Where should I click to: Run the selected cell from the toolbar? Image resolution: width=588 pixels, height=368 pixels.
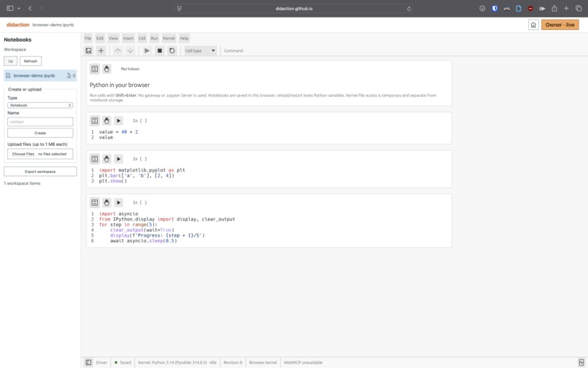point(147,50)
